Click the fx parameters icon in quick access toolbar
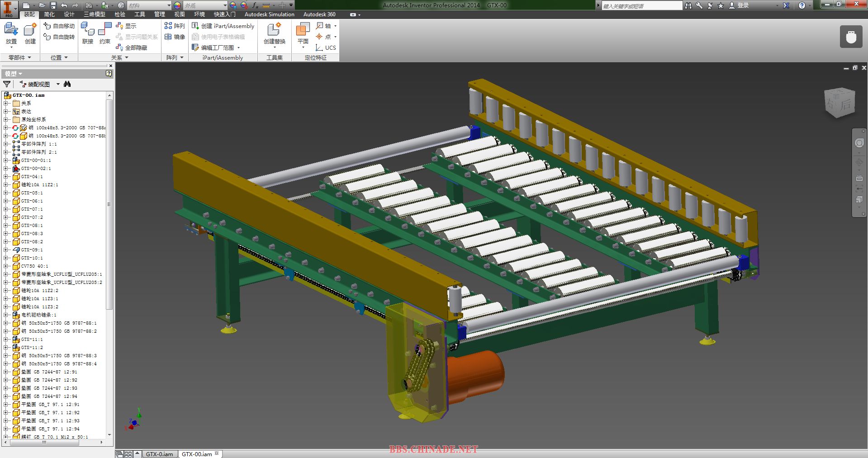Screen dimensions: 868x458 [x=255, y=5]
